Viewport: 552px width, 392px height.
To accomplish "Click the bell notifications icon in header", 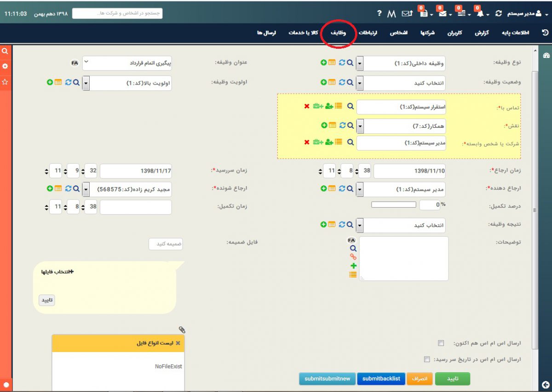I will (x=480, y=14).
